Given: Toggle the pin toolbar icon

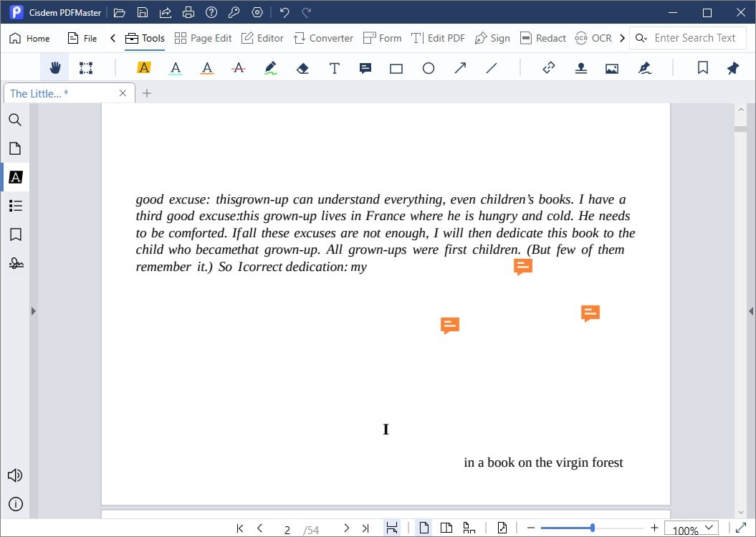Looking at the screenshot, I should click(733, 68).
